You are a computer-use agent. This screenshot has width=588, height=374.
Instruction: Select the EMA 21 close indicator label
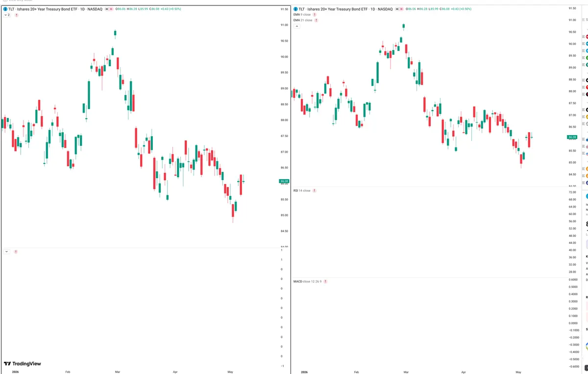pyautogui.click(x=303, y=21)
